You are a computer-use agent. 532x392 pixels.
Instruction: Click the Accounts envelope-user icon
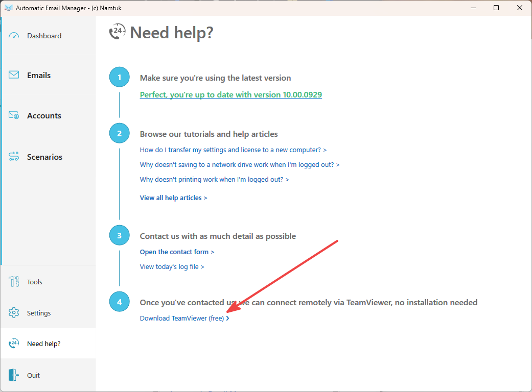pyautogui.click(x=14, y=115)
